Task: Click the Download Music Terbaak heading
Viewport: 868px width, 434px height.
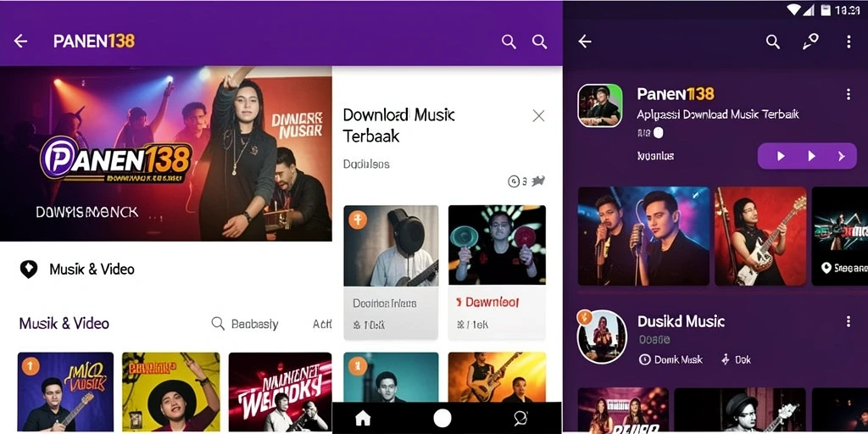Action: click(x=398, y=125)
